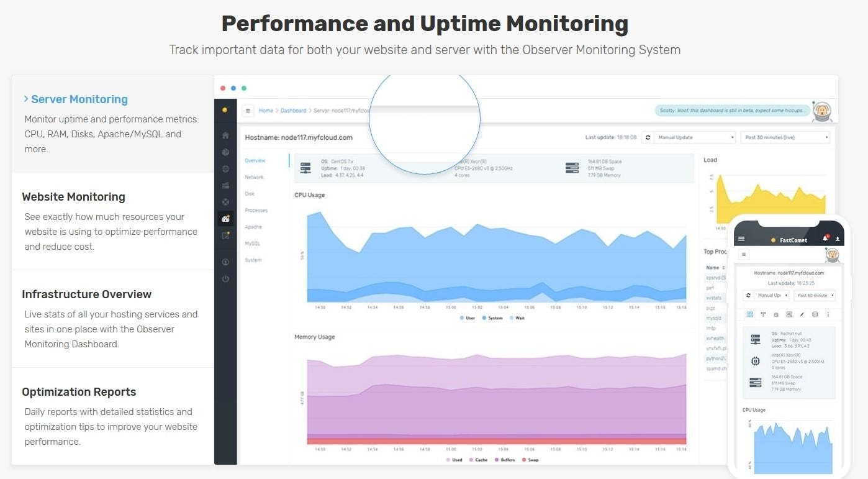Select the System tab
Screen dimensions: 868x479
point(253,260)
